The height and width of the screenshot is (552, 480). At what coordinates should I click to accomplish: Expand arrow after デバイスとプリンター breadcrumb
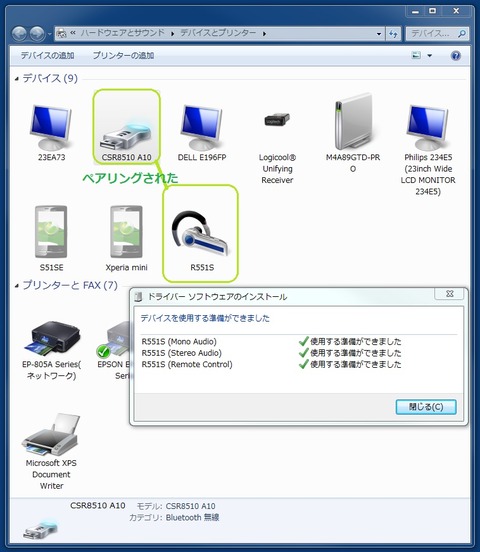264,34
